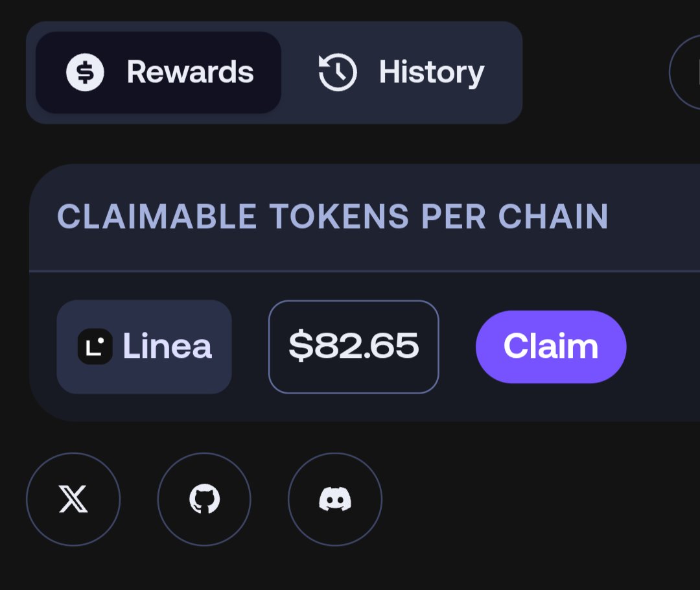
Task: Open the Discord community icon link
Action: [335, 499]
